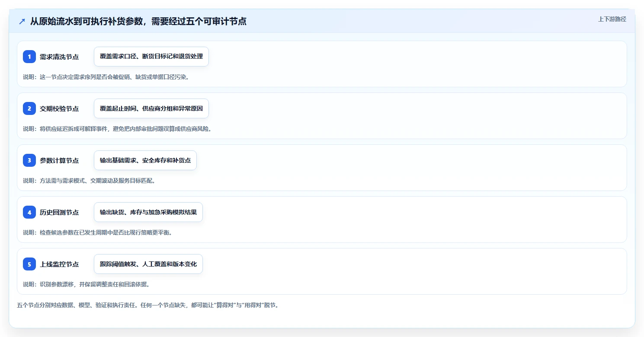644x337 pixels.
Task: Select the 输出缺货、库存与加急采购模拟结果 chip
Action: 148,212
